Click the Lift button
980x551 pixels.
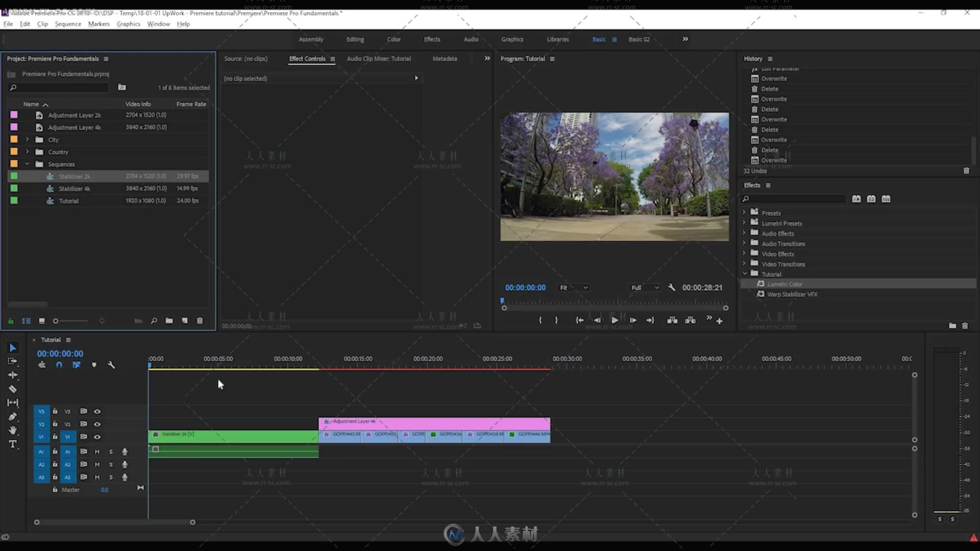tap(672, 320)
